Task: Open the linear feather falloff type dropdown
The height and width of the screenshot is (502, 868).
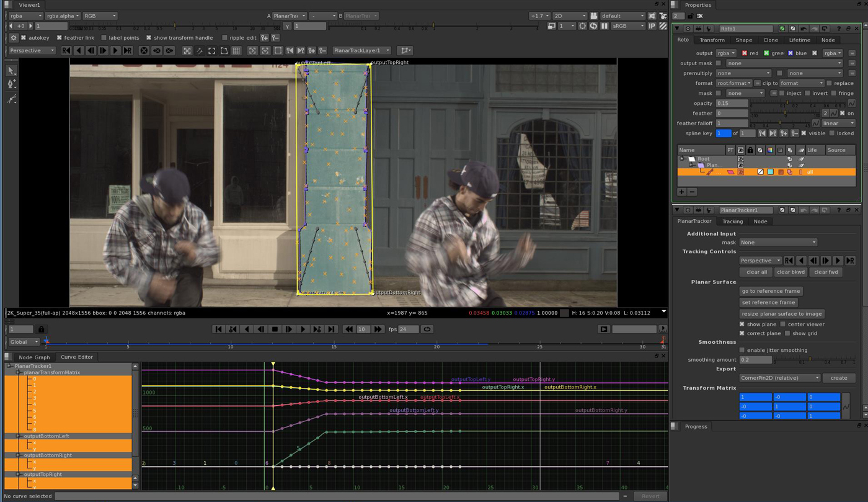Action: tap(838, 123)
